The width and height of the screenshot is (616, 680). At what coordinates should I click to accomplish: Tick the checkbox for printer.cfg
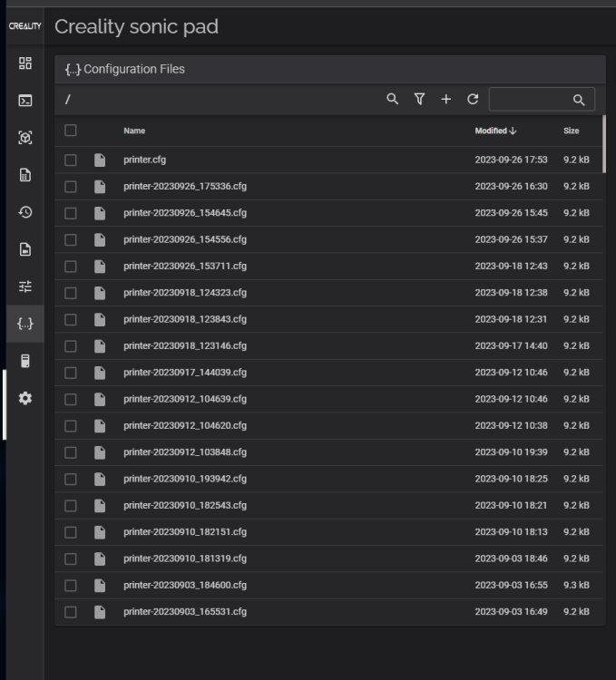pos(71,160)
